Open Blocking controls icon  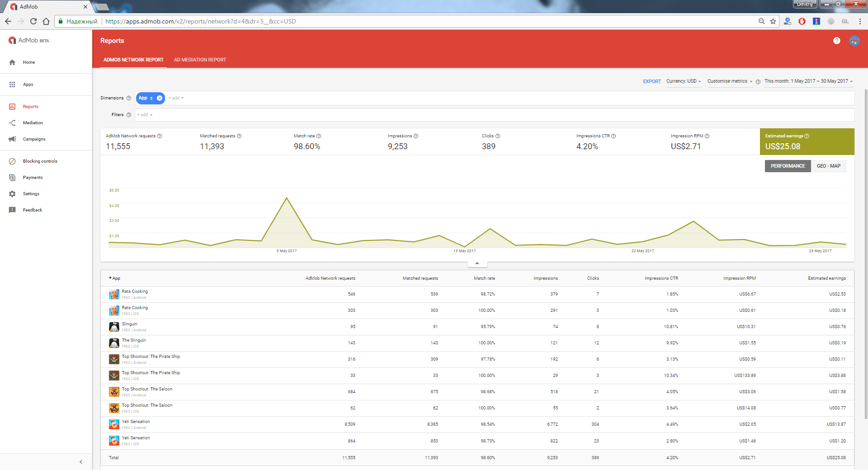[x=12, y=161]
